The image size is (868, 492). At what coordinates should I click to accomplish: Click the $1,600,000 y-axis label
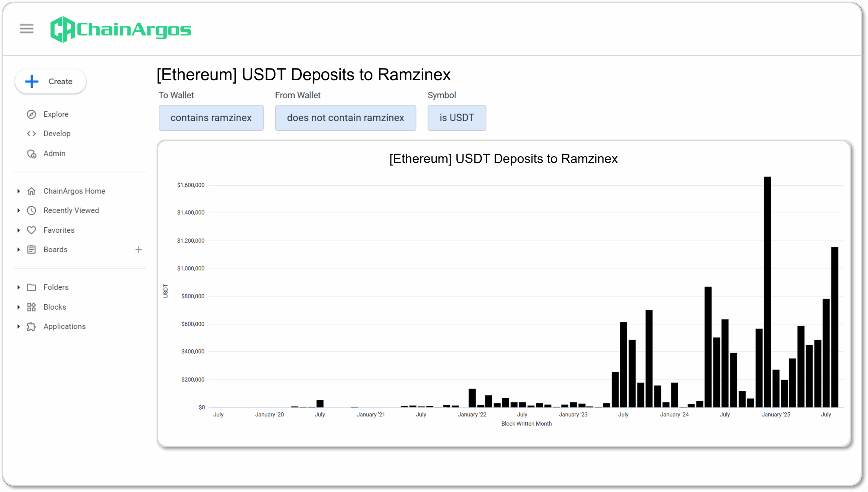pyautogui.click(x=191, y=185)
